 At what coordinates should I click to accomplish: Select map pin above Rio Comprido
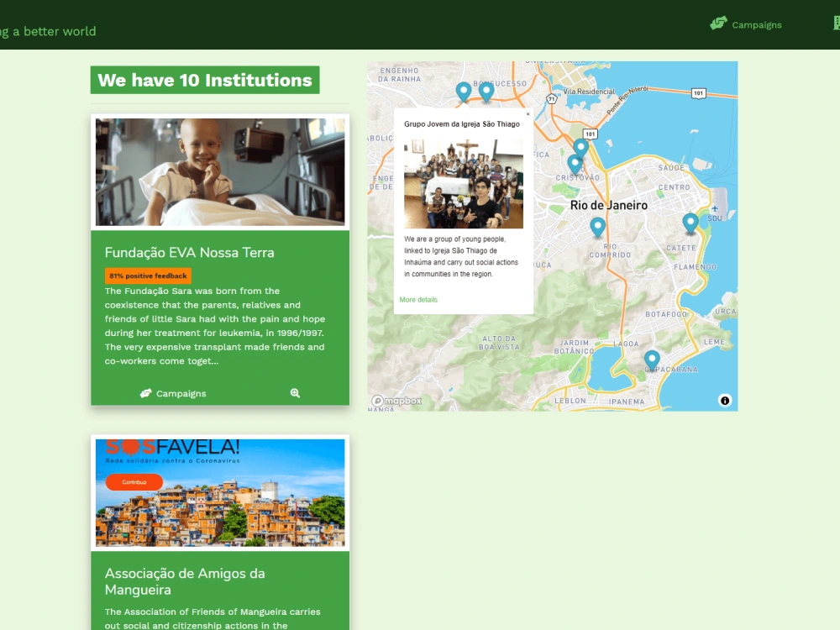[598, 227]
